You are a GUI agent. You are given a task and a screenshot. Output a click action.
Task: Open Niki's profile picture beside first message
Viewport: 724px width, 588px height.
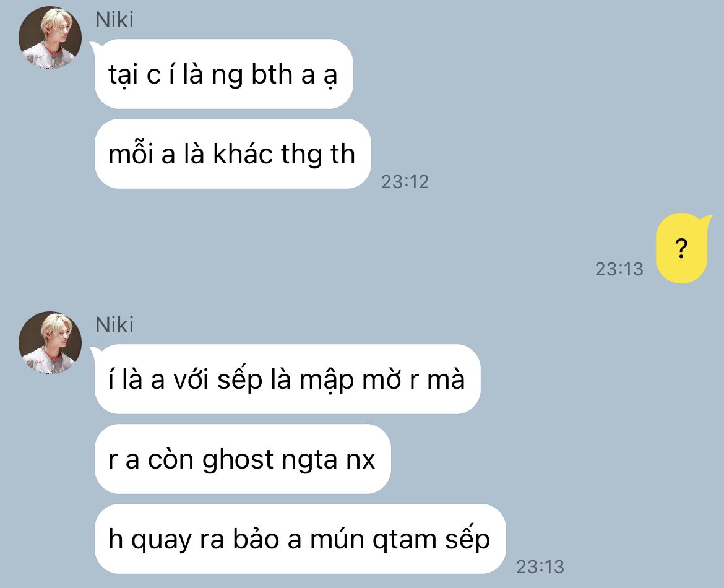[x=50, y=38]
